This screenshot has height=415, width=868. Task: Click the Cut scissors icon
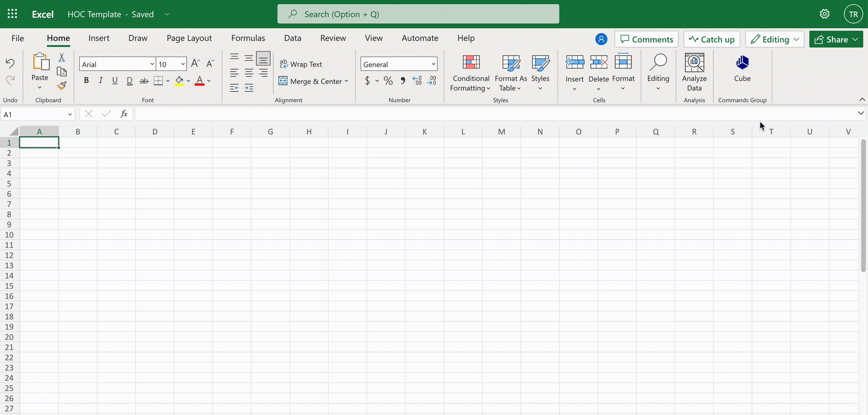[x=61, y=58]
